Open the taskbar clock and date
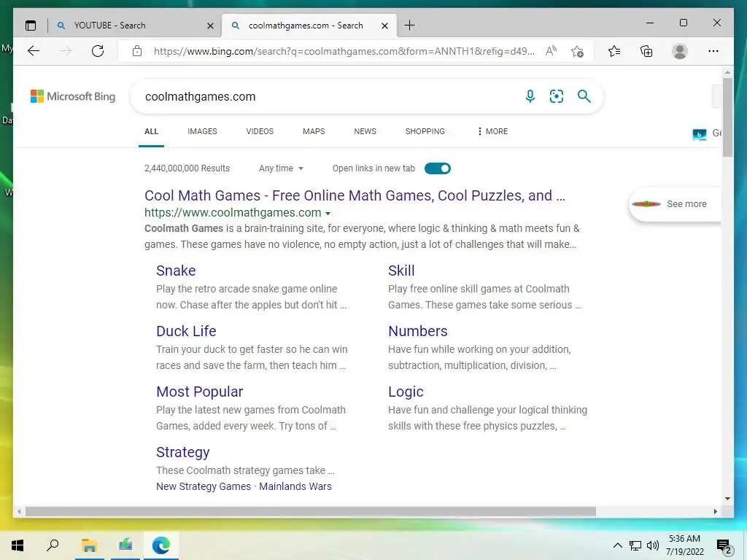This screenshot has width=747, height=560. tap(684, 545)
